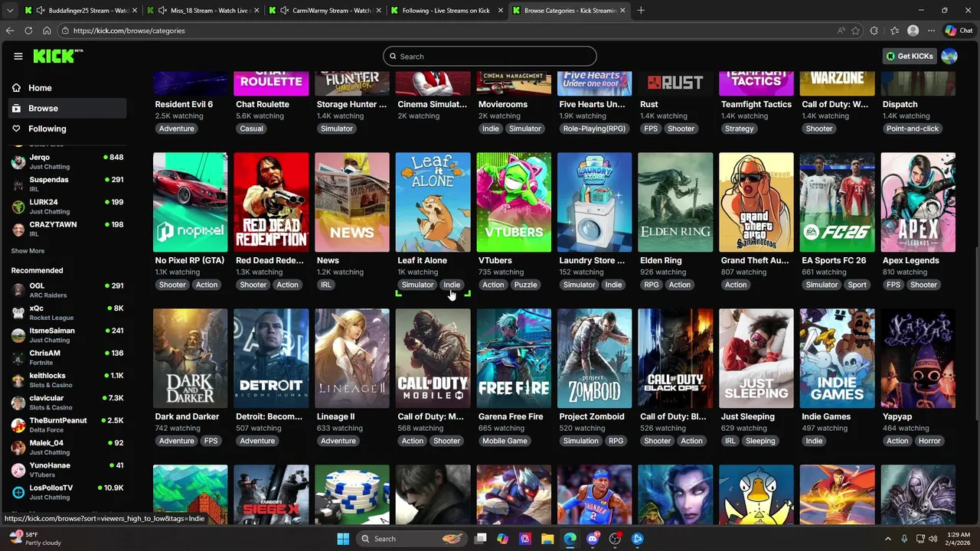
Task: Add page to favorites star icon
Action: coord(855,31)
